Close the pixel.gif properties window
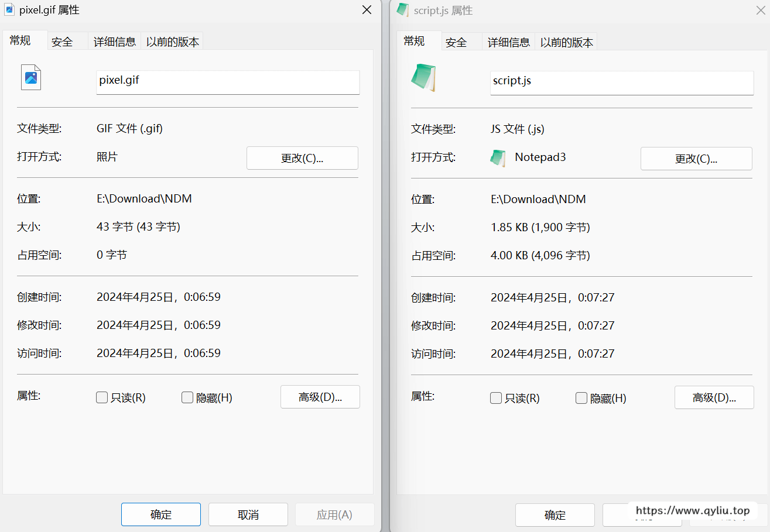Image resolution: width=770 pixels, height=532 pixels. (x=367, y=10)
